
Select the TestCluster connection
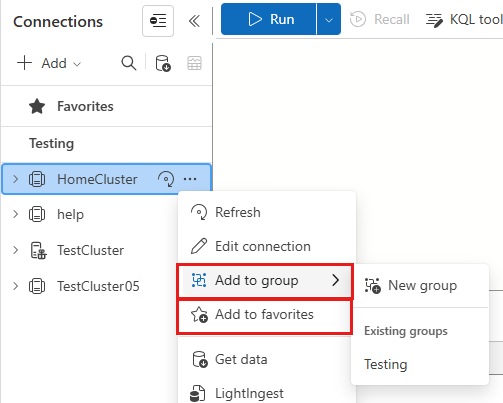90,250
